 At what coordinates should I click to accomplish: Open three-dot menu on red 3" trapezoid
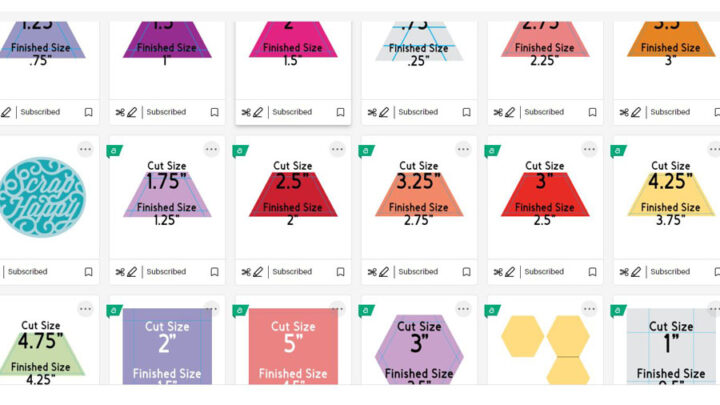(589, 150)
